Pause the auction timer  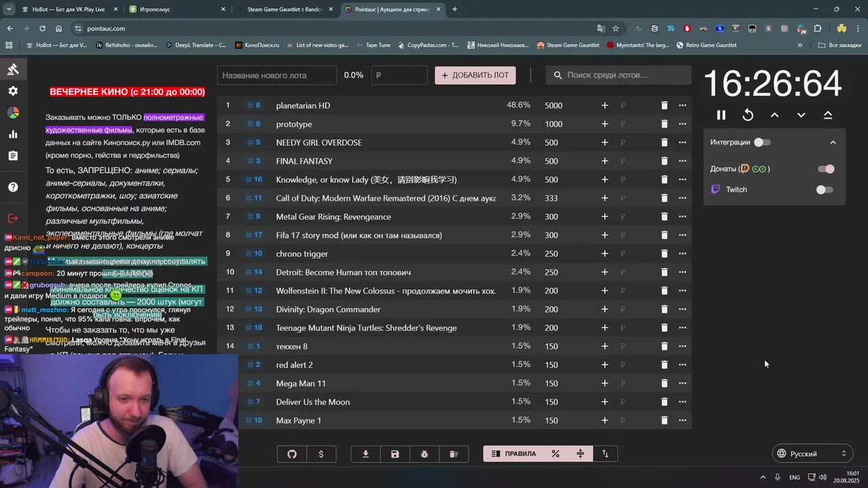pyautogui.click(x=721, y=115)
